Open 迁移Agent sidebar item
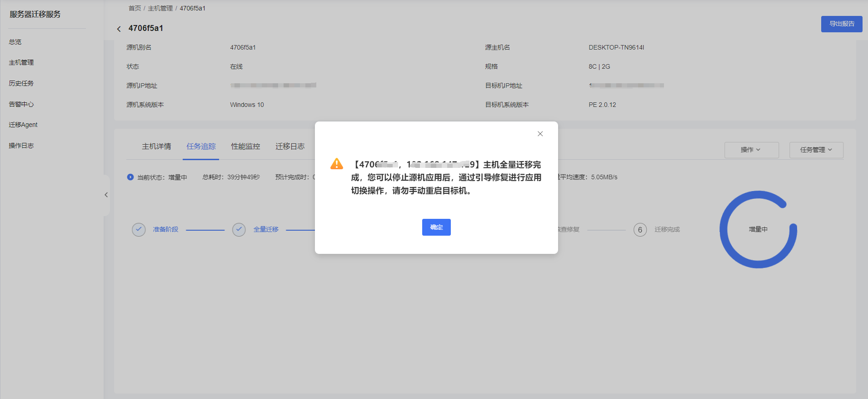Image resolution: width=868 pixels, height=399 pixels. point(23,125)
